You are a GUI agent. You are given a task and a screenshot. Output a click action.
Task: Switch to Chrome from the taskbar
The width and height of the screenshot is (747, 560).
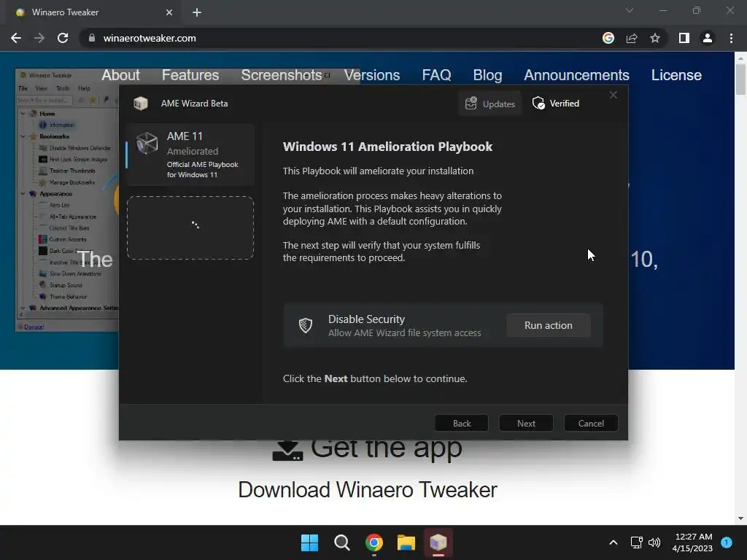pos(374,542)
